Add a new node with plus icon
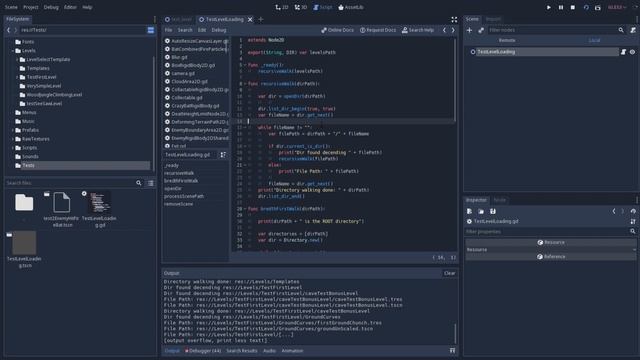640x360 pixels. point(469,30)
